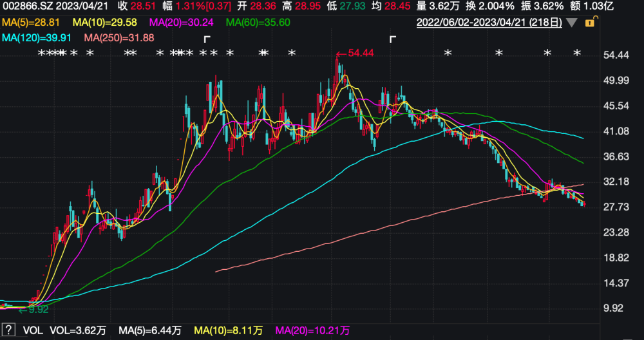Screen dimensions: 644x340
Task: Select the volume MA(5)=6.44万 label
Action: 150,330
